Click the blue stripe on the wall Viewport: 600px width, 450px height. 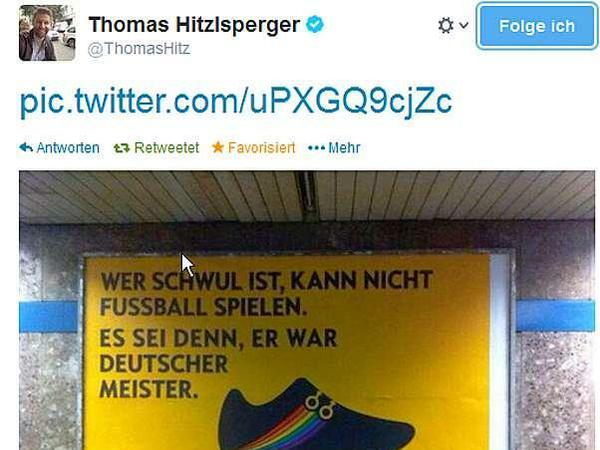coord(48,316)
